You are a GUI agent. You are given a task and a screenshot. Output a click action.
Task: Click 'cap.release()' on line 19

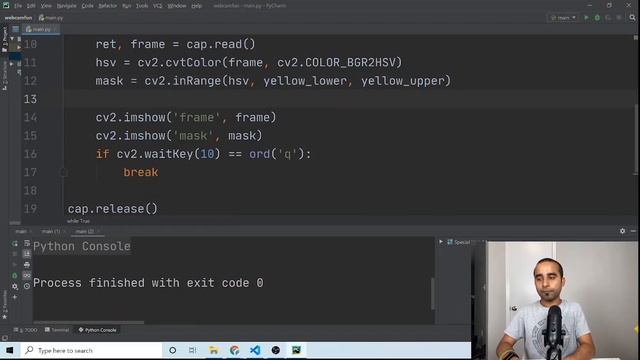(113, 209)
